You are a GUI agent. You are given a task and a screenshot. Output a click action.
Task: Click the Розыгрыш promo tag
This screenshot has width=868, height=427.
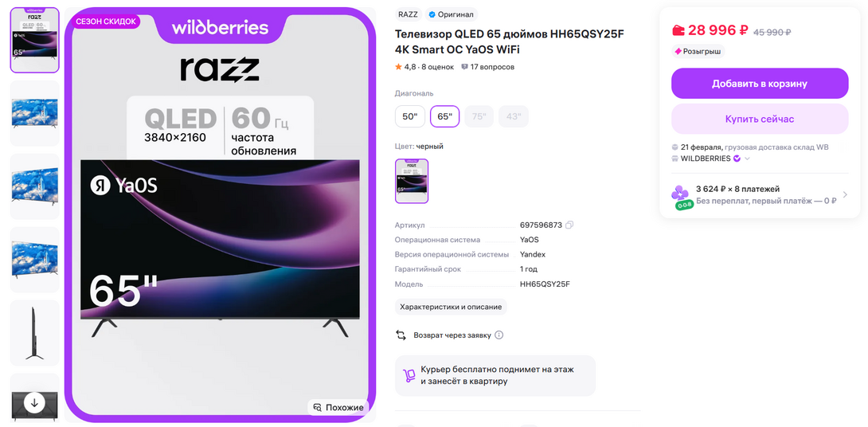tap(698, 52)
